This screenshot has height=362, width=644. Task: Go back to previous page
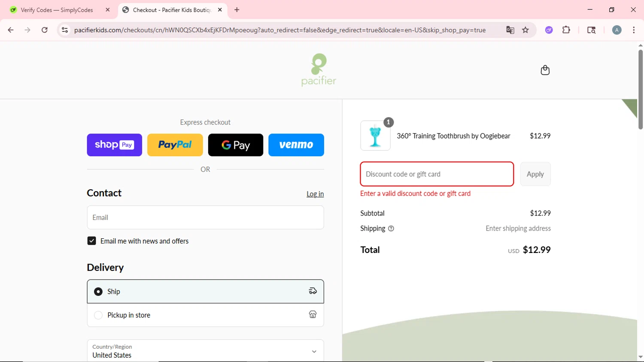tap(11, 30)
